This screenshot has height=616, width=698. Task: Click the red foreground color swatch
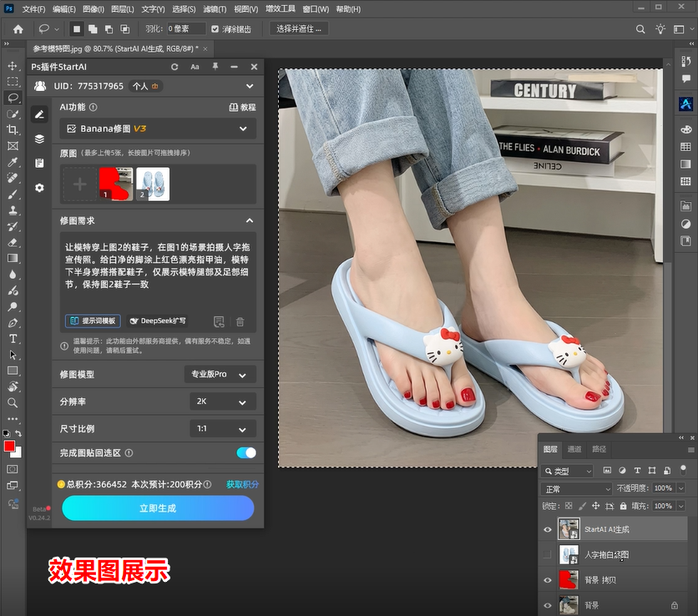[x=8, y=446]
